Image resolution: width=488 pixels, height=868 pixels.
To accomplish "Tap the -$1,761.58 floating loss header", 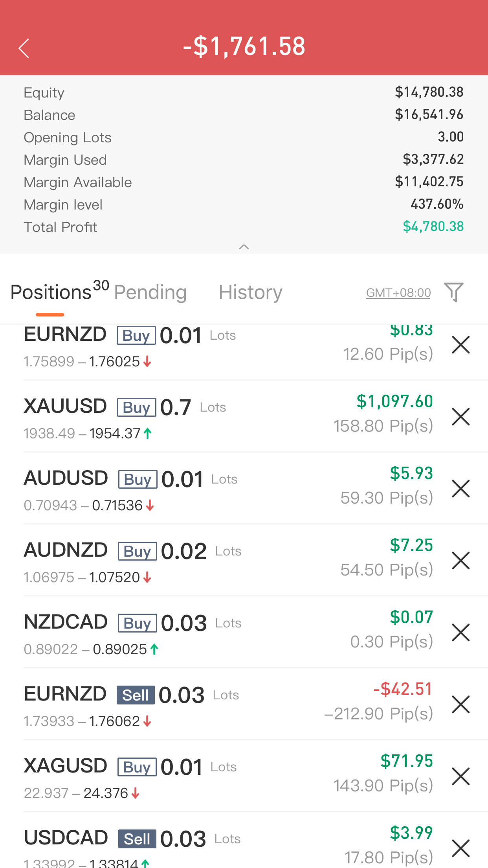I will click(244, 46).
